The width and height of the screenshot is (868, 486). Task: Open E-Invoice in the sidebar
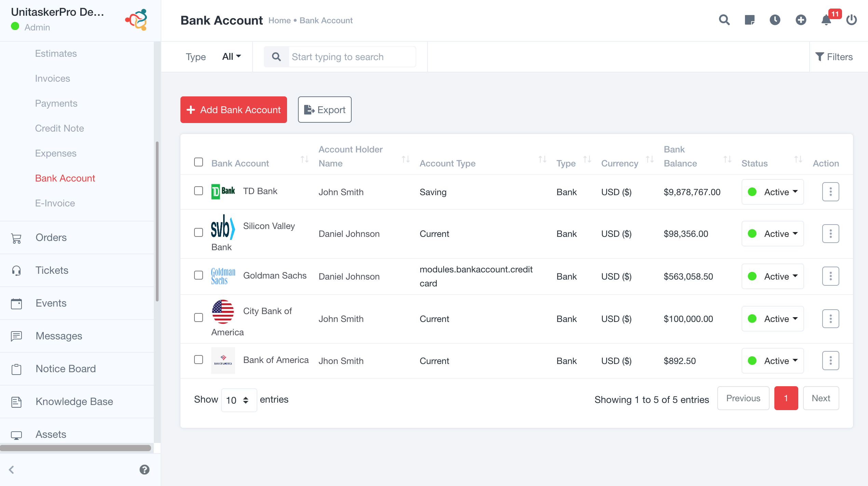coord(55,203)
